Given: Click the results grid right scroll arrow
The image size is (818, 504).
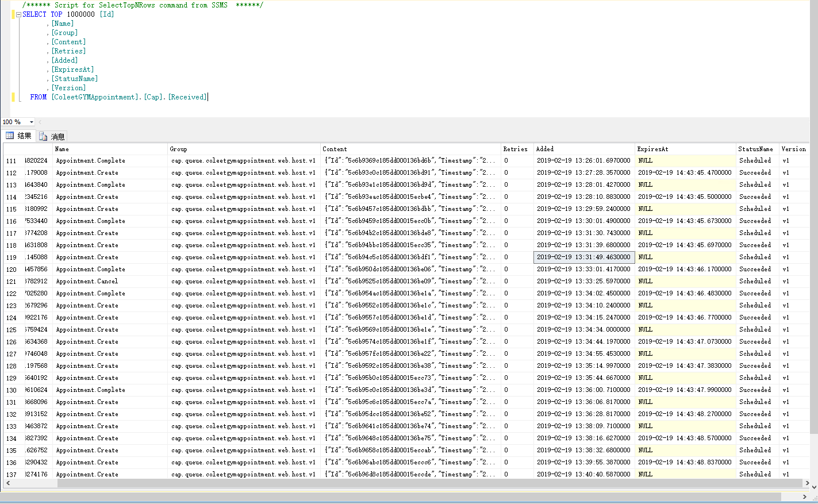Looking at the screenshot, I should (x=807, y=483).
